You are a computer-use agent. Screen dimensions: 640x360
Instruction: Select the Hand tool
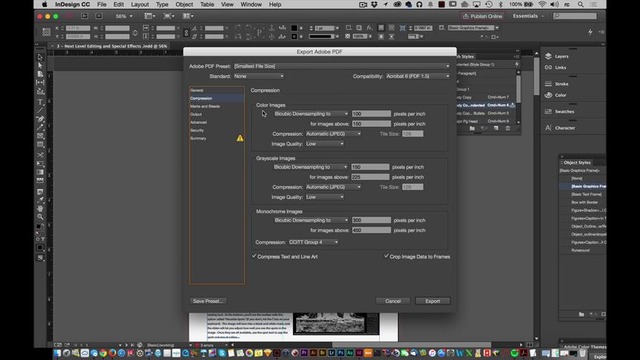(40, 209)
